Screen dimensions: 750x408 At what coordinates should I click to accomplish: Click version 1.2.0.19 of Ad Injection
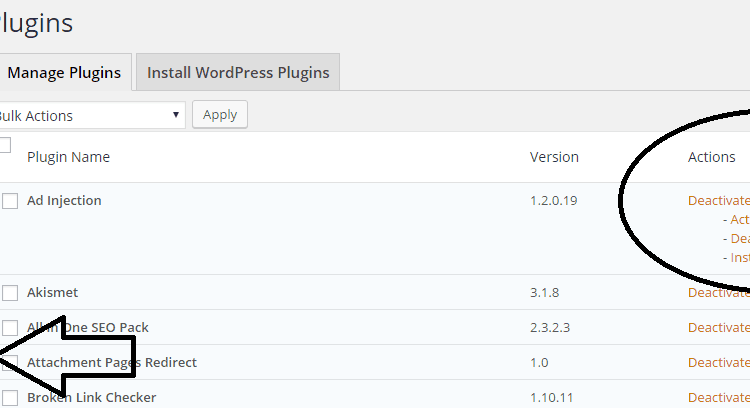pyautogui.click(x=553, y=200)
